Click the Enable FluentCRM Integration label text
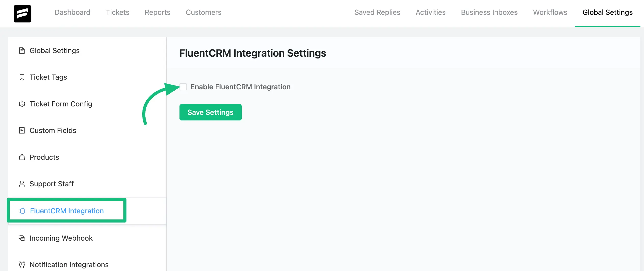The image size is (644, 271). point(241,87)
